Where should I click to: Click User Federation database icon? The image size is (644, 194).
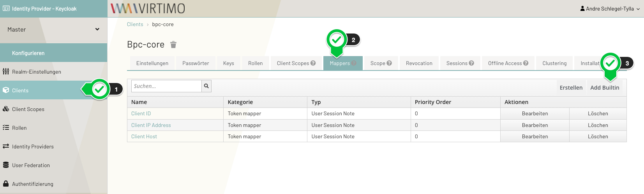click(6, 165)
